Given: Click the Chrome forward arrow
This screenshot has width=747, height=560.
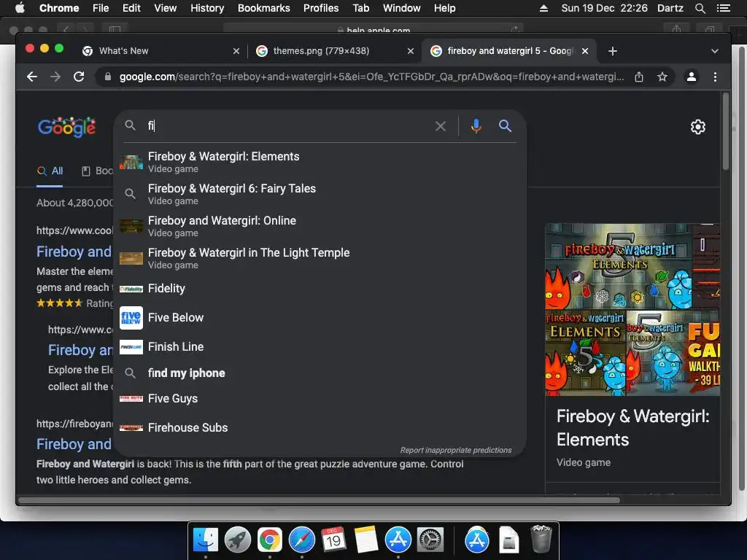Looking at the screenshot, I should coord(55,77).
